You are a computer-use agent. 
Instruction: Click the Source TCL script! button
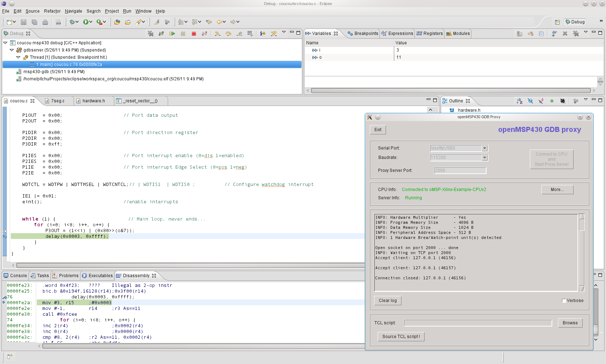point(401,337)
